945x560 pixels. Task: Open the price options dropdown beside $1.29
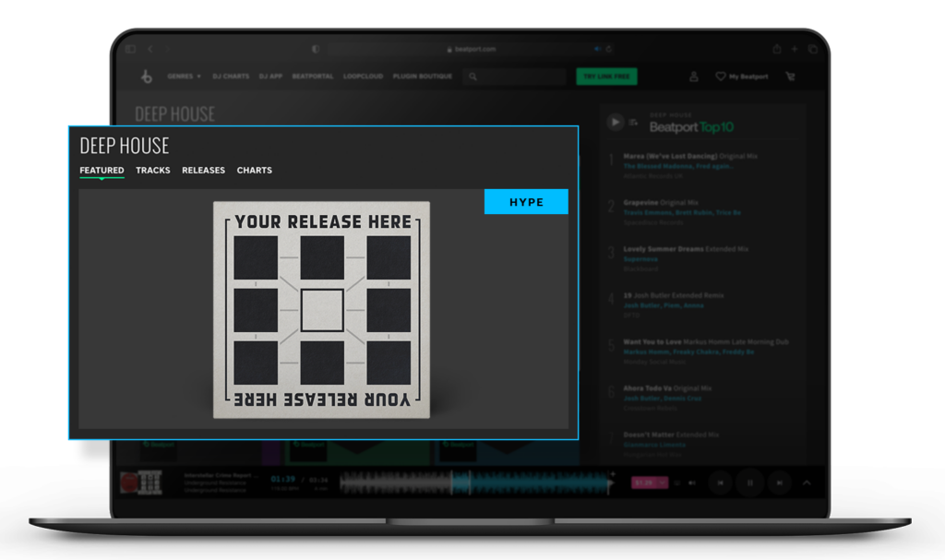point(663,483)
